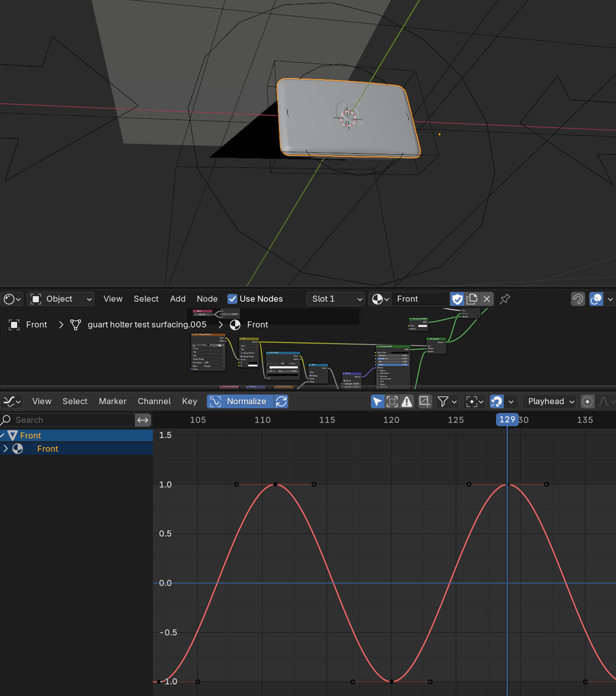Toggle only show errors warning icon

coord(407,402)
